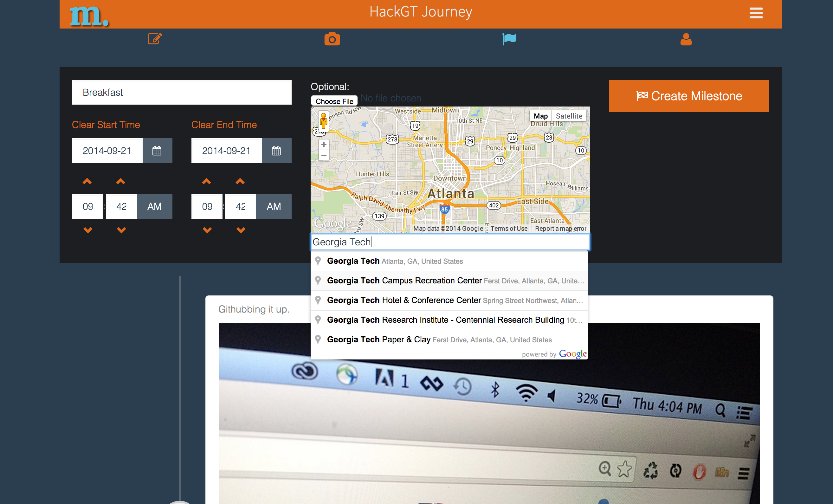
Task: Click Clear Start Time link
Action: 106,125
